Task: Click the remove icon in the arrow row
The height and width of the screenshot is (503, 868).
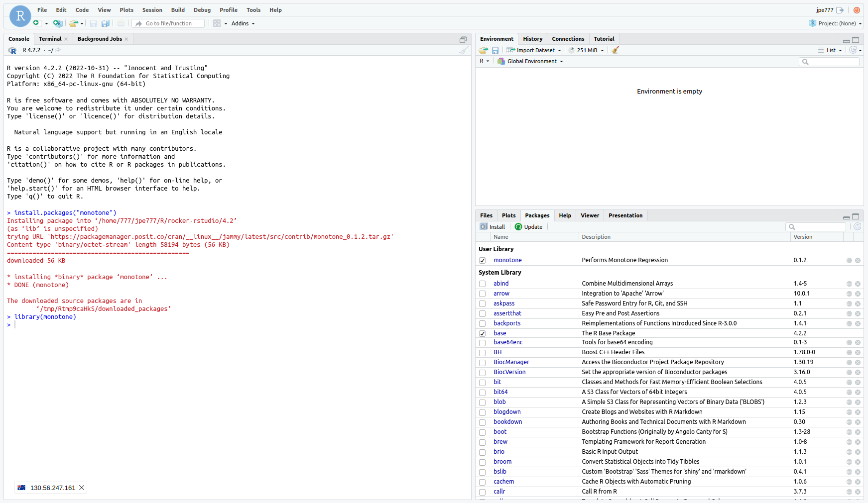Action: 858,294
